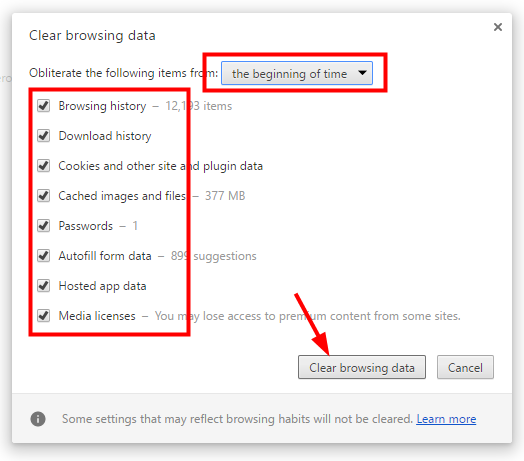Screen dimensions: 524x461
Task: Click the info circle icon
Action: pos(38,419)
